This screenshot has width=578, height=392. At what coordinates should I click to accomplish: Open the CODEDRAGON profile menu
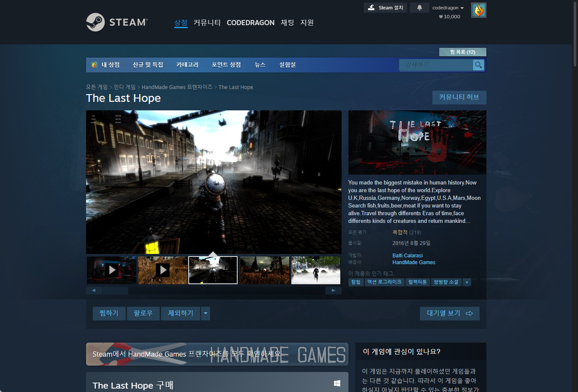point(250,23)
